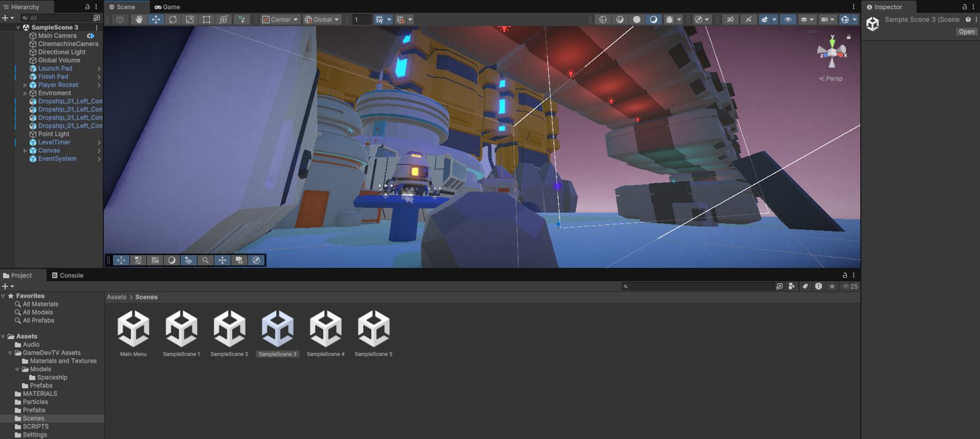Open snap increment settings dropdown arrow

410,20
